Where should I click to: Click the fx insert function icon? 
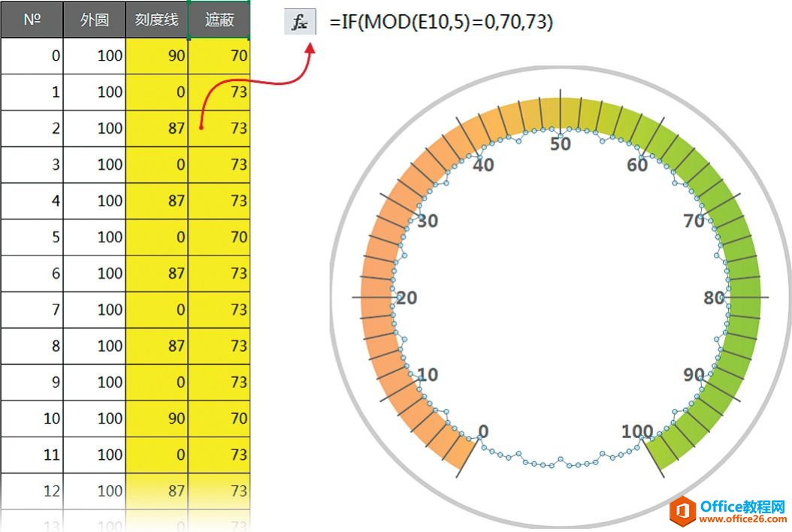(300, 22)
